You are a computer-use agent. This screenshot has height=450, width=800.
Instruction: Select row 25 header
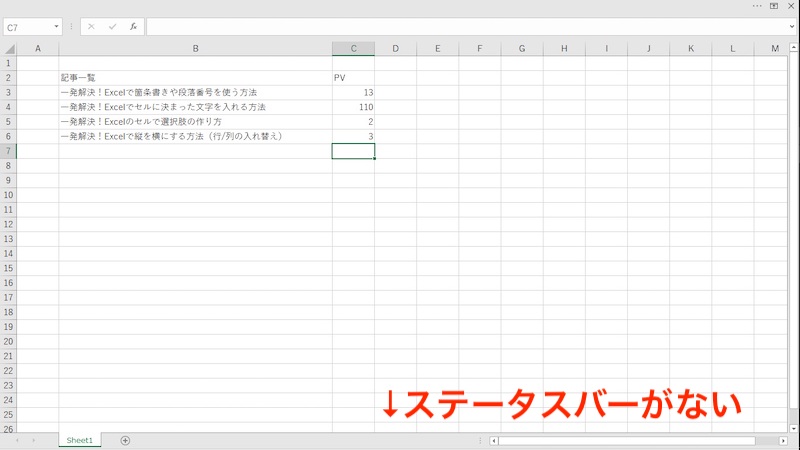click(8, 415)
